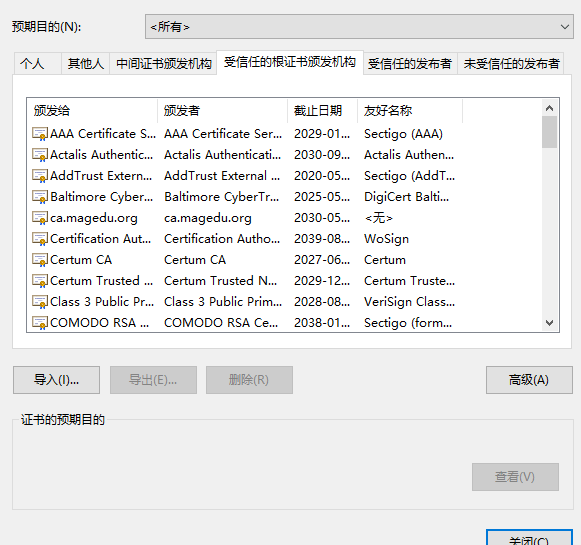The width and height of the screenshot is (581, 545).
Task: Open the 中间证书颁发机构 tab
Action: click(163, 64)
